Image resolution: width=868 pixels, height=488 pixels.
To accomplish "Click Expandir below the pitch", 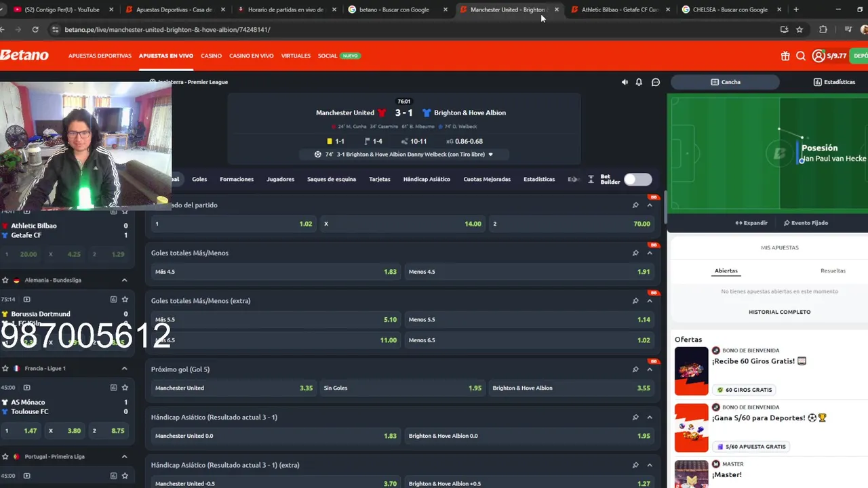I will coord(751,223).
